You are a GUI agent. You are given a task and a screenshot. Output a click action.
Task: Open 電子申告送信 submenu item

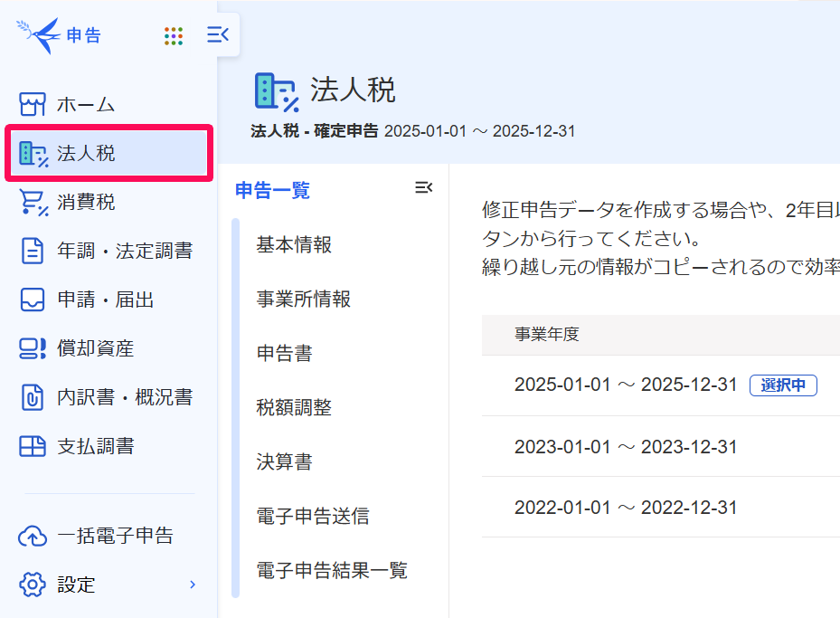point(313,516)
